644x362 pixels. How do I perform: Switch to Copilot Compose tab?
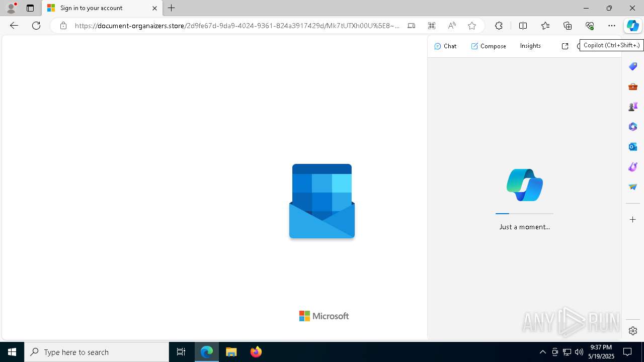click(x=489, y=46)
